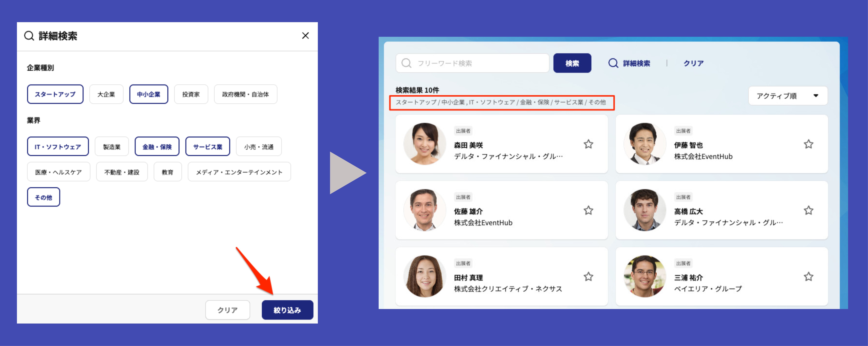Toggle the 大企業 company type chip
The height and width of the screenshot is (346, 868).
pos(106,94)
